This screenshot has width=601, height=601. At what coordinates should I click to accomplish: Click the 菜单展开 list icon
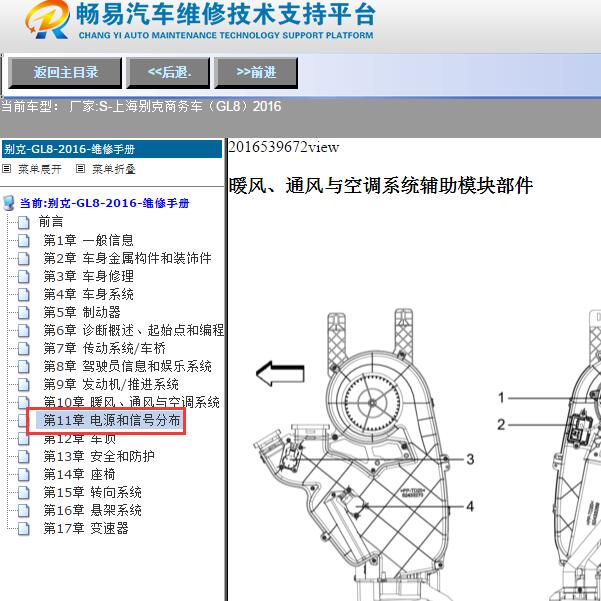7,169
